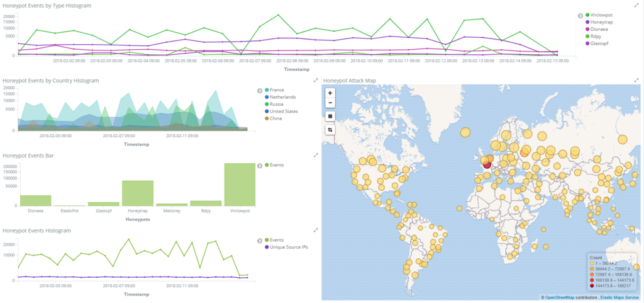The width and height of the screenshot is (644, 303).
Task: Expand the Honeypot Events Bar panel
Action: pos(316,155)
